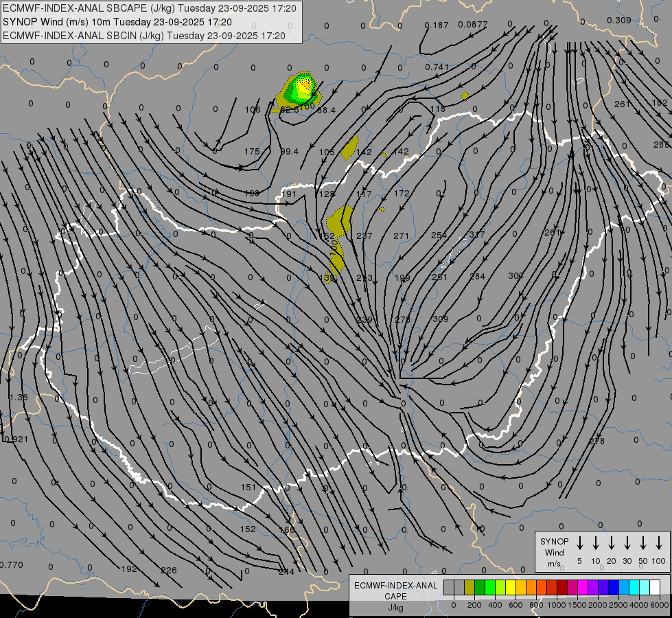The height and width of the screenshot is (618, 672).
Task: Click the map value 191
Action: pyautogui.click(x=289, y=194)
